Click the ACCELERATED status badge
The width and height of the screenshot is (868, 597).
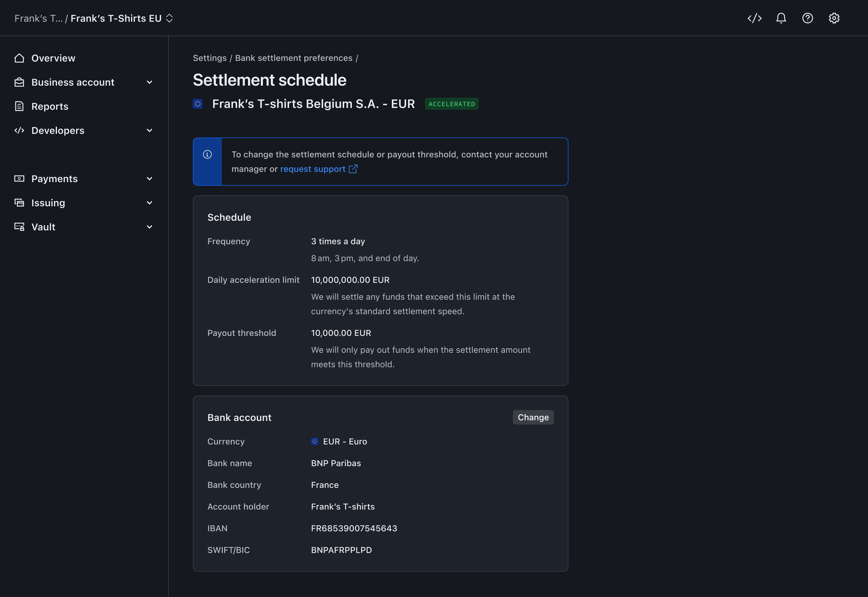click(451, 104)
